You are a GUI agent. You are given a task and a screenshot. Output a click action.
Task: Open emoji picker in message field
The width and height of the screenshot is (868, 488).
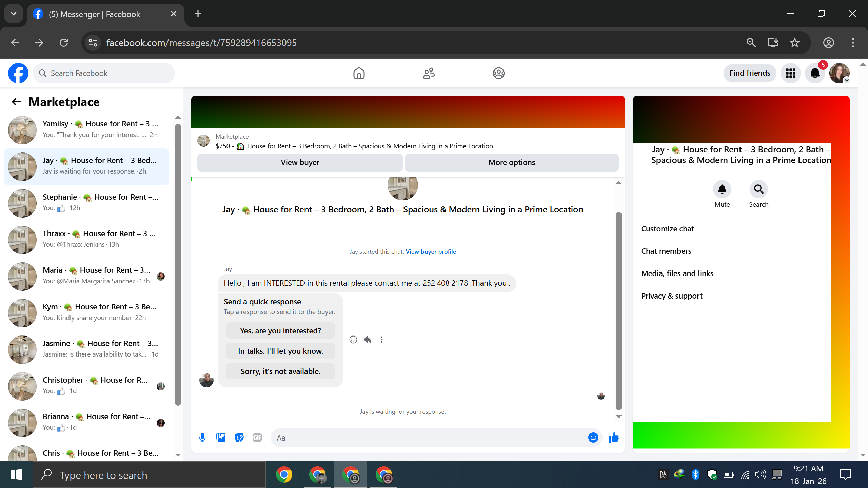tap(593, 438)
